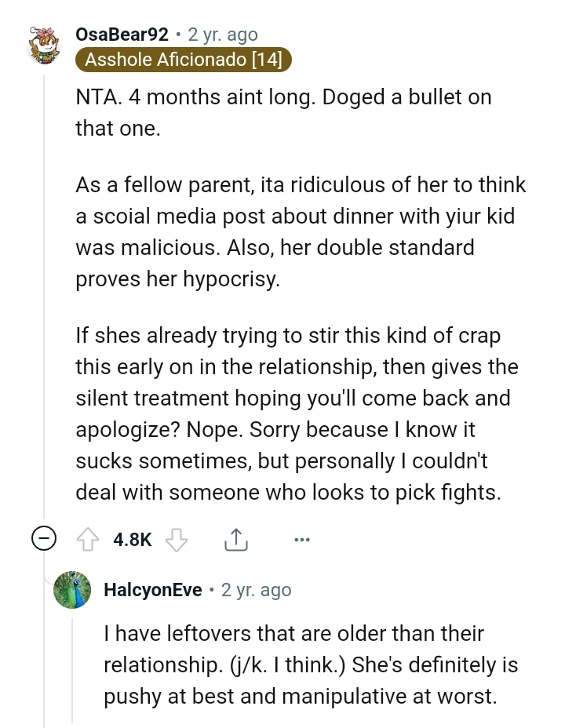Collapse the thread with the minus circle

44,539
